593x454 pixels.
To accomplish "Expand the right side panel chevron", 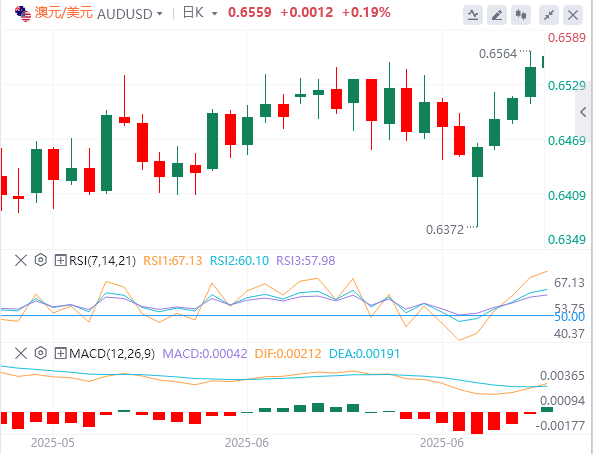I will click(584, 112).
